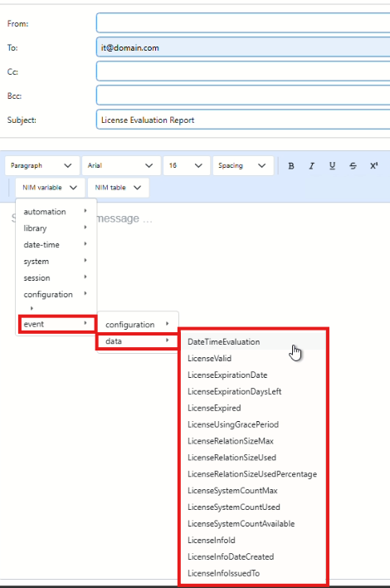Expand the event menu item

(57, 324)
